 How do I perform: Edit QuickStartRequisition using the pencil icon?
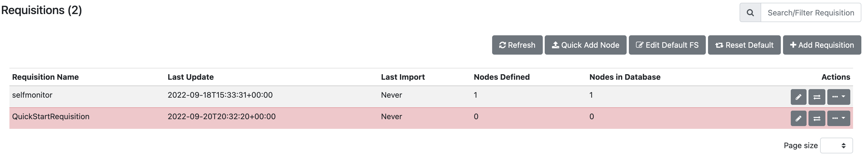pos(798,118)
